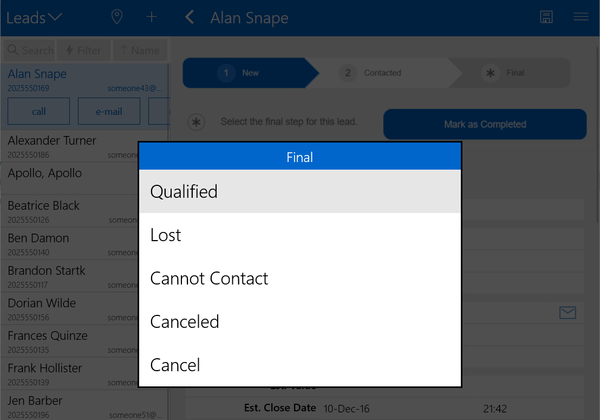Click the plus icon to add lead
The width and height of the screenshot is (600, 420).
(x=151, y=17)
